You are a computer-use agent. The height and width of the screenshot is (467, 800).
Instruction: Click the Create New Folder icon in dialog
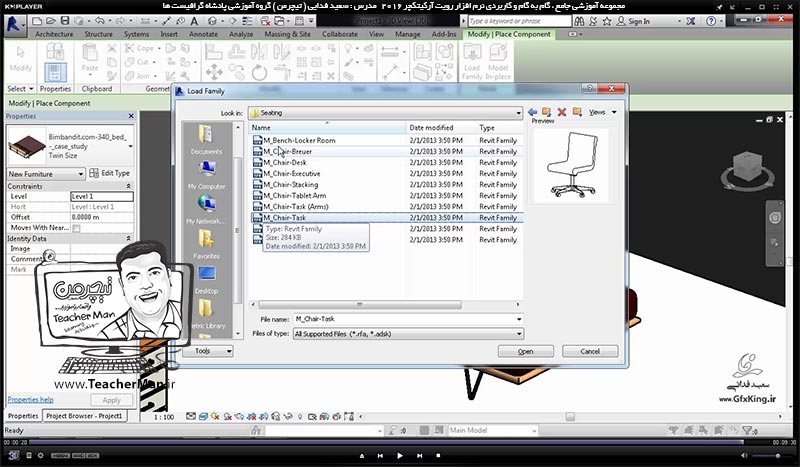577,112
